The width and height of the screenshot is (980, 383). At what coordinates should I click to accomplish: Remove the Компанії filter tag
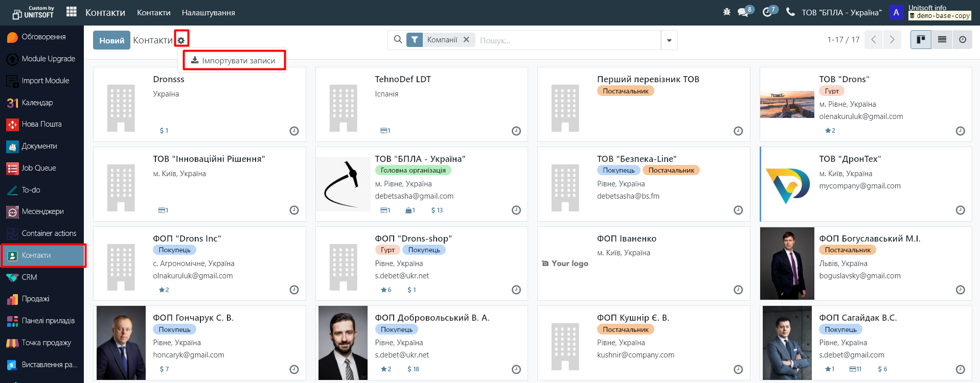(x=466, y=40)
